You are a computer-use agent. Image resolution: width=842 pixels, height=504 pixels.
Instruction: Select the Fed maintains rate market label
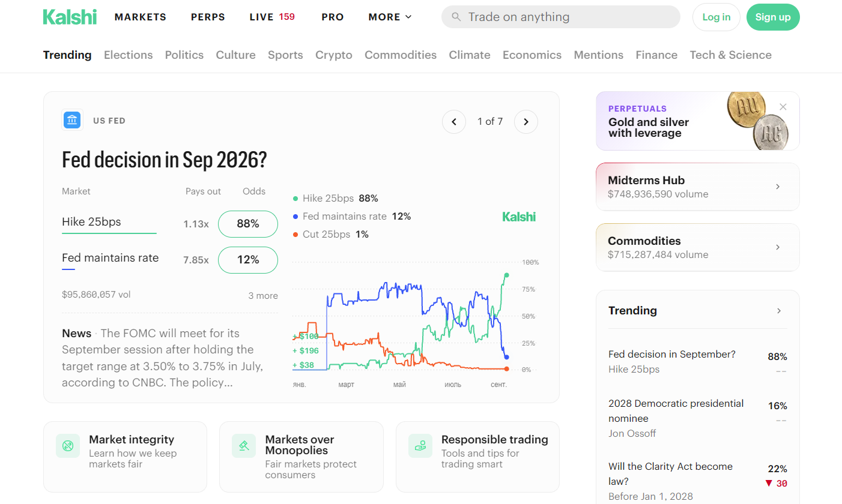pos(111,258)
